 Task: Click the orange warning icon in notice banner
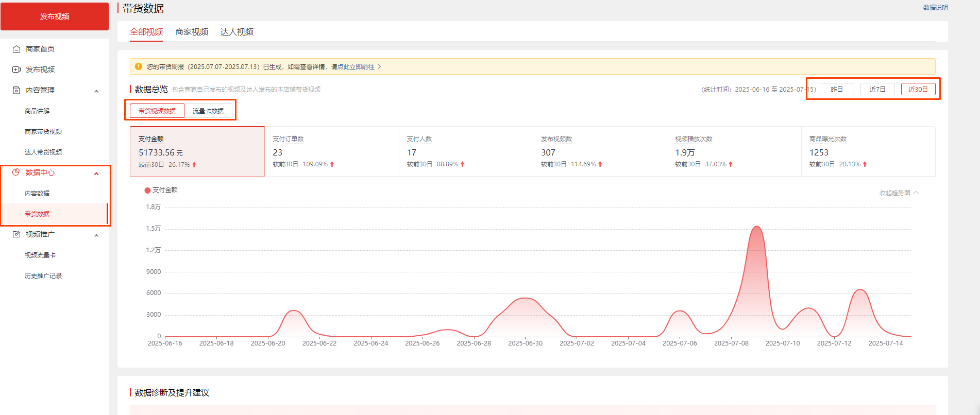pyautogui.click(x=138, y=66)
